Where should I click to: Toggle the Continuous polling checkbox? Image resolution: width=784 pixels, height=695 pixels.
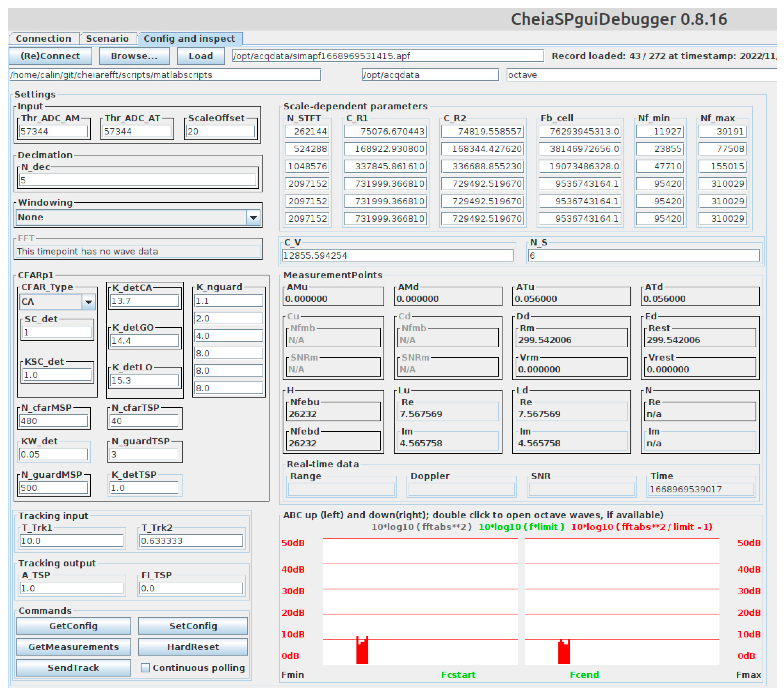[x=145, y=668]
